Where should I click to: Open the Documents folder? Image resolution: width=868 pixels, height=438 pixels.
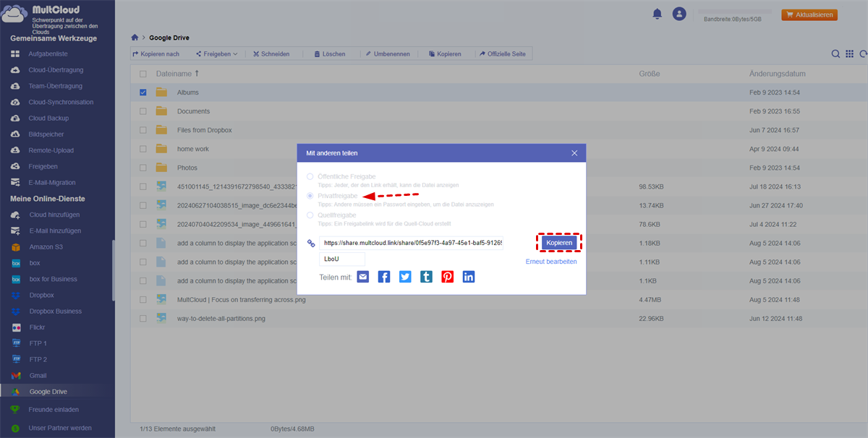pos(193,111)
